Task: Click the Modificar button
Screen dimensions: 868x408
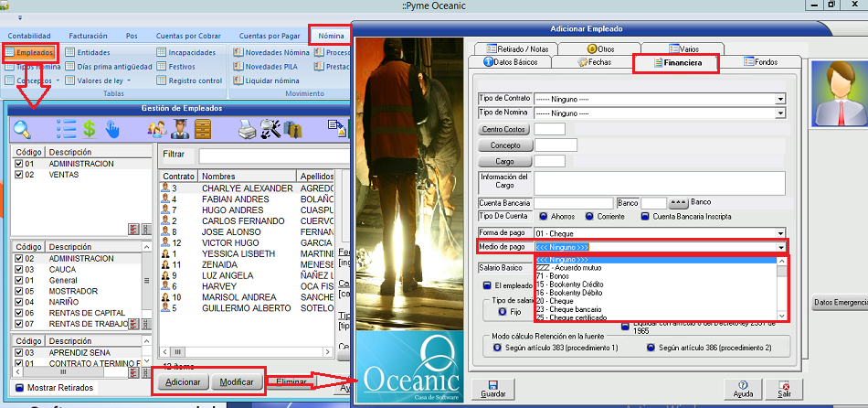Action: tap(237, 382)
